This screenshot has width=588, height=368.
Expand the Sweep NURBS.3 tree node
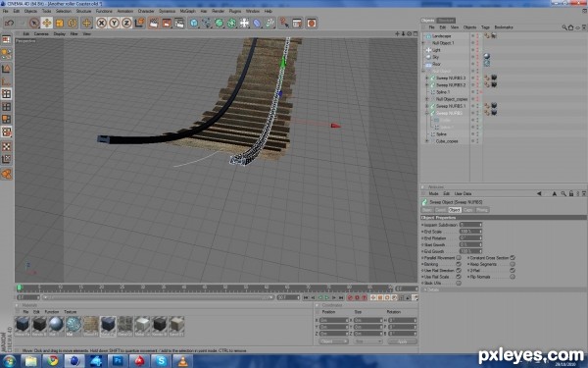(426, 79)
